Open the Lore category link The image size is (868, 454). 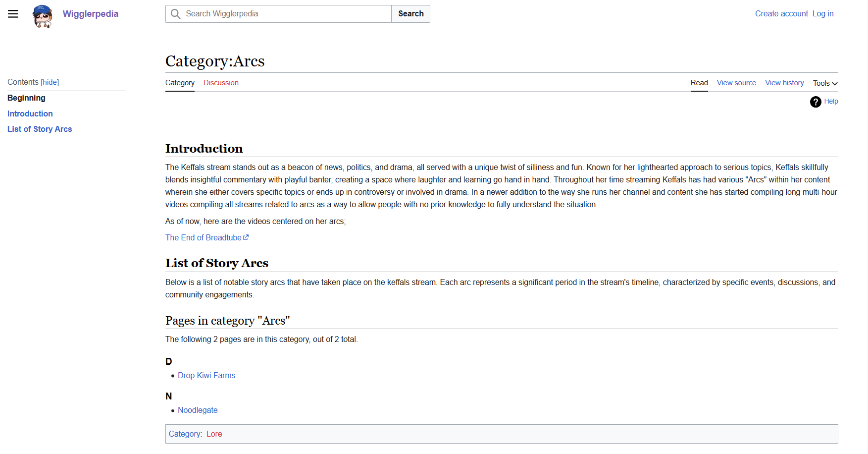[x=214, y=434]
